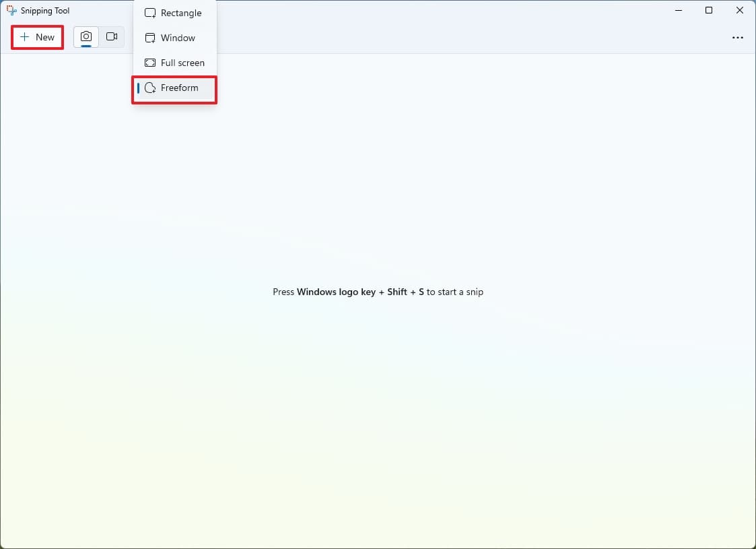Click the plus icon beside New

25,37
